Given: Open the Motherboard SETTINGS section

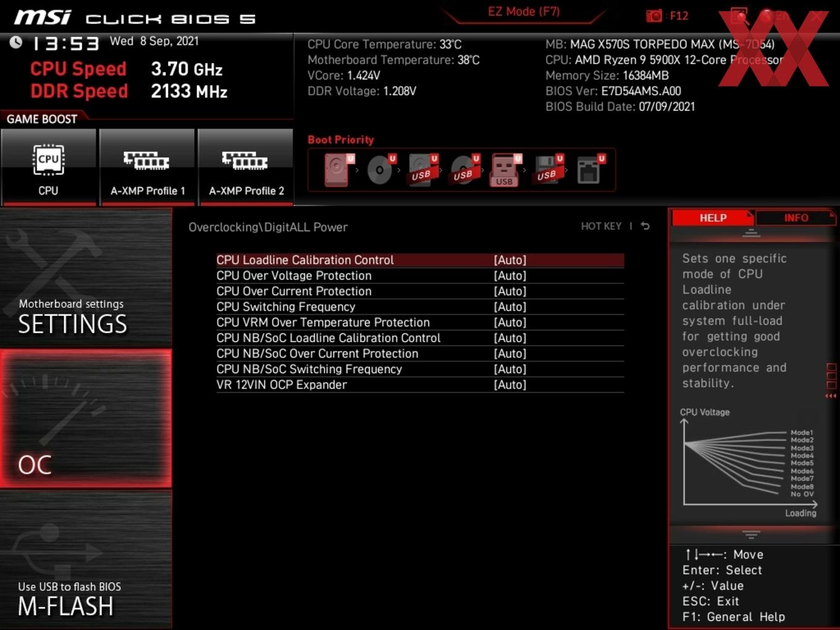Looking at the screenshot, I should pos(86,278).
